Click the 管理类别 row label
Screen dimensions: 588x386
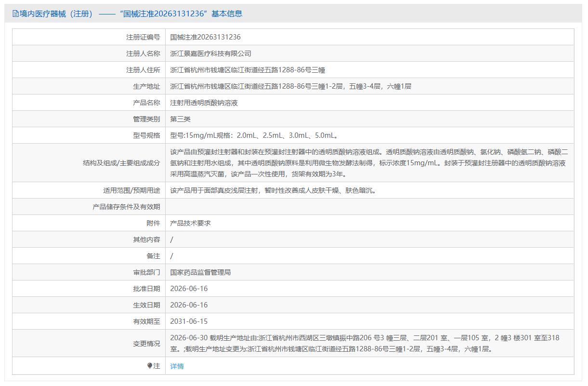[x=146, y=119]
